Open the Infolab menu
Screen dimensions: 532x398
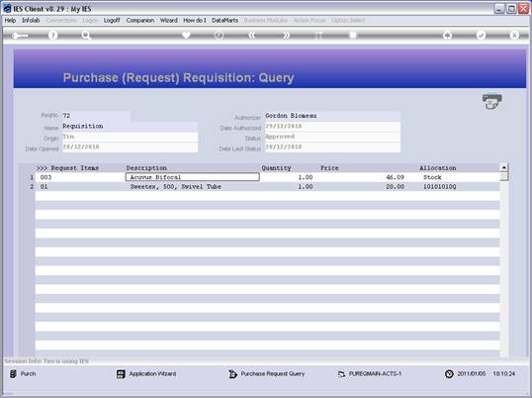pos(31,21)
